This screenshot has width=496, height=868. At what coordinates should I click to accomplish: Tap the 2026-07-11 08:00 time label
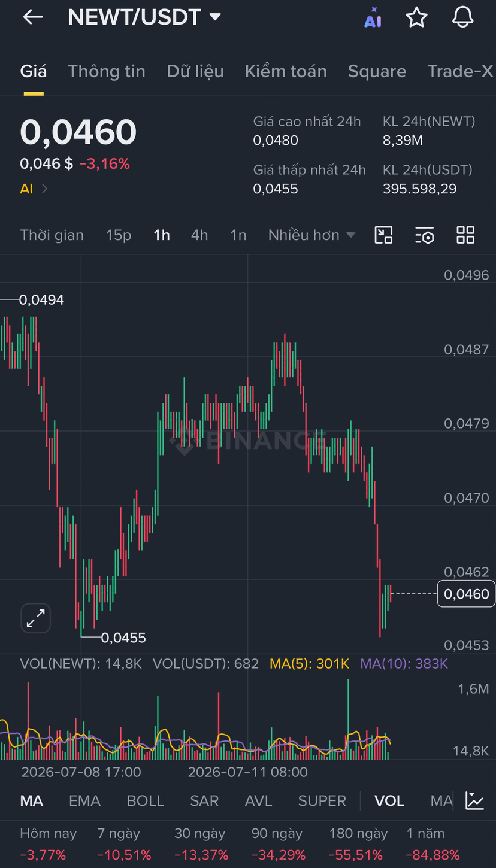pos(248,772)
